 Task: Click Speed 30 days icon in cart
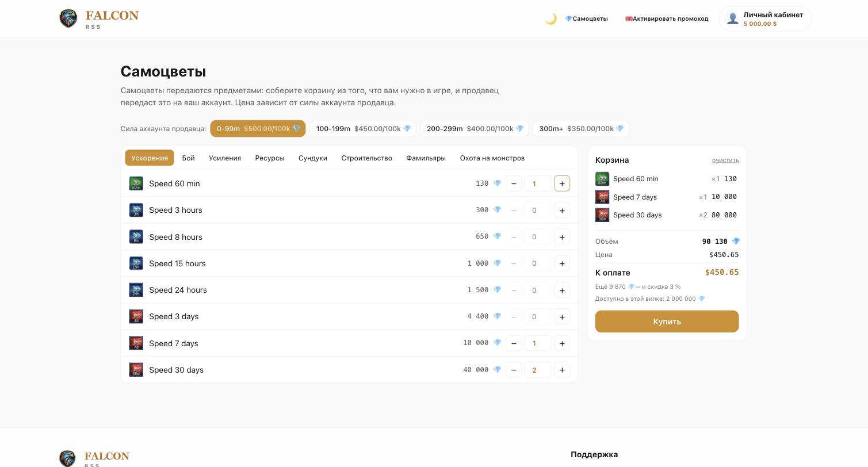pos(602,215)
